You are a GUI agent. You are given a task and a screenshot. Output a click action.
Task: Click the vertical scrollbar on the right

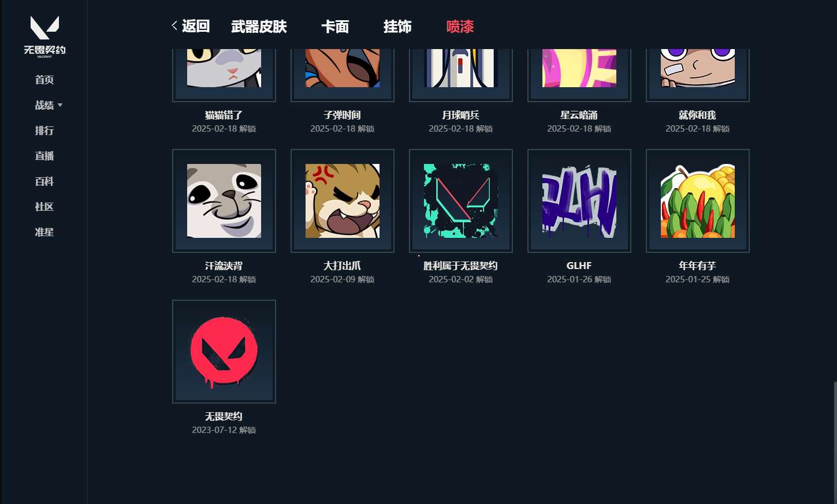click(835, 442)
